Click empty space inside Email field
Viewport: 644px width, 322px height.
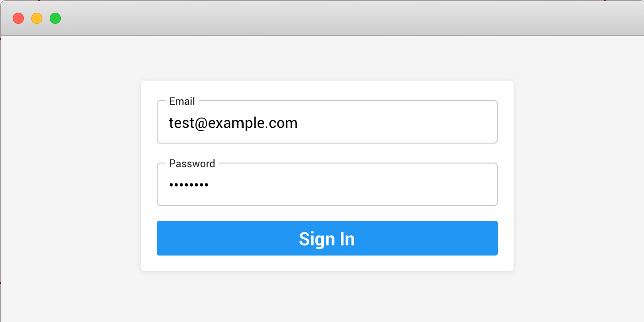pos(397,123)
